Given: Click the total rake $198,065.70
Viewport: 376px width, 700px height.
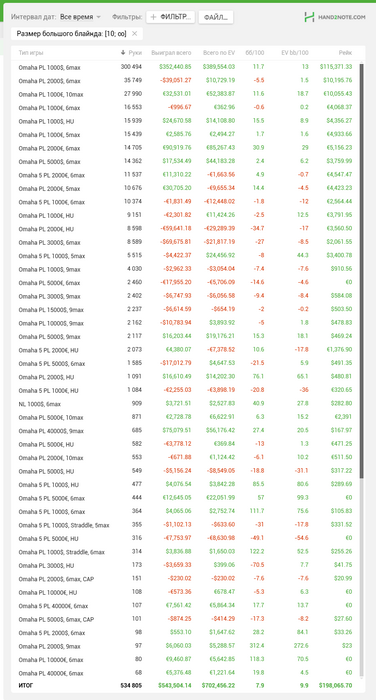Looking at the screenshot, I should (335, 685).
